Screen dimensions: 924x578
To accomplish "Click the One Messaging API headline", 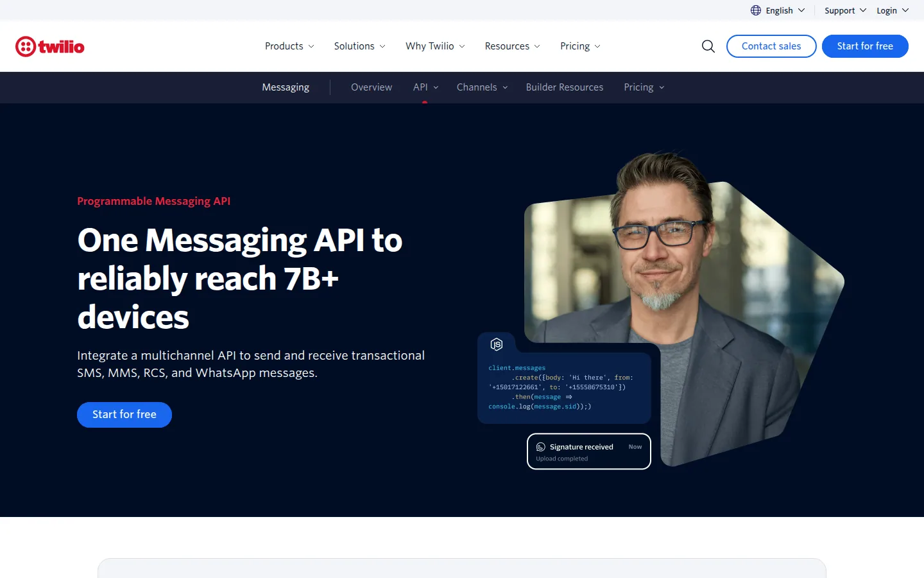I will pos(240,279).
